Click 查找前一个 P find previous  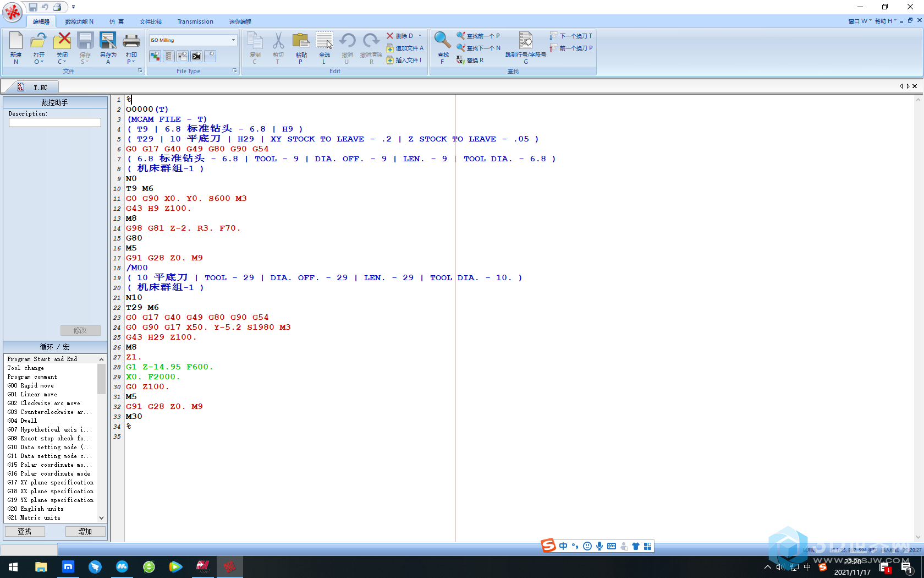click(479, 36)
